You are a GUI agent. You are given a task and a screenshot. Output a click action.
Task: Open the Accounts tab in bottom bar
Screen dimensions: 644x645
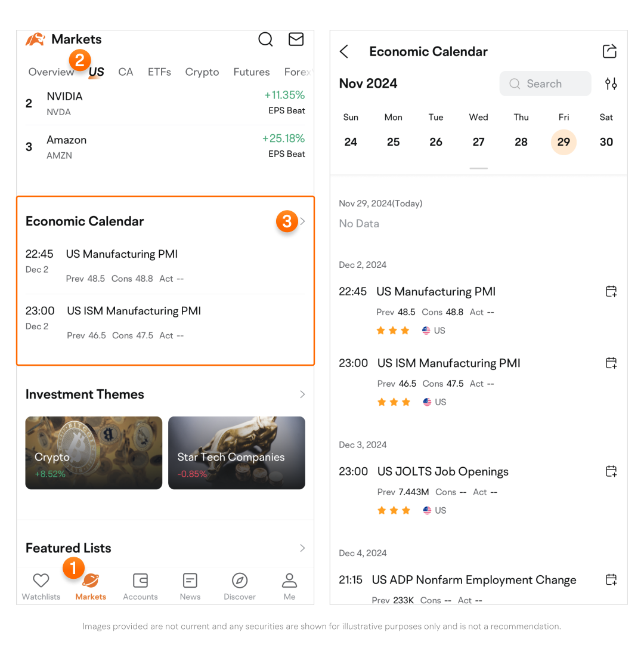click(140, 586)
